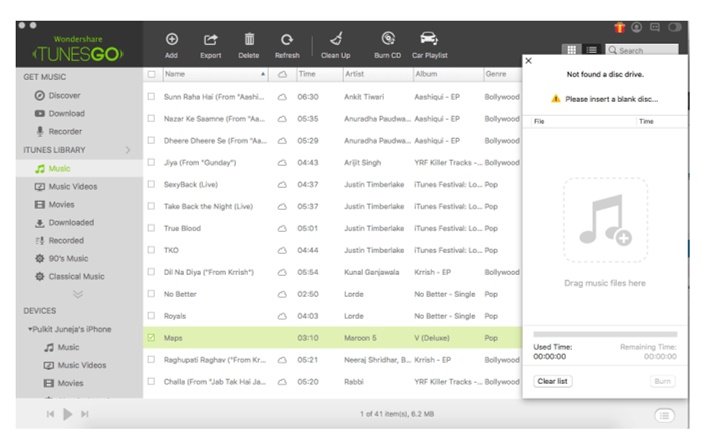Click the burn progress bar
Viewport: 720px width, 439px height.
coord(605,334)
